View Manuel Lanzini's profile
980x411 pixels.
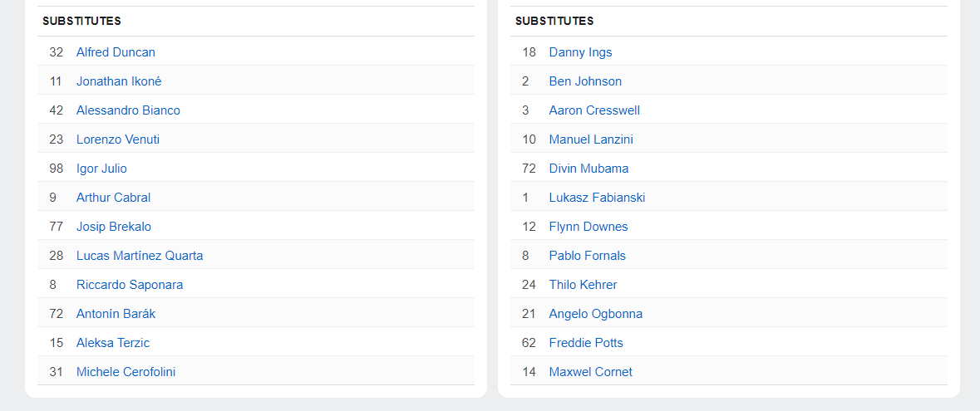pos(591,139)
